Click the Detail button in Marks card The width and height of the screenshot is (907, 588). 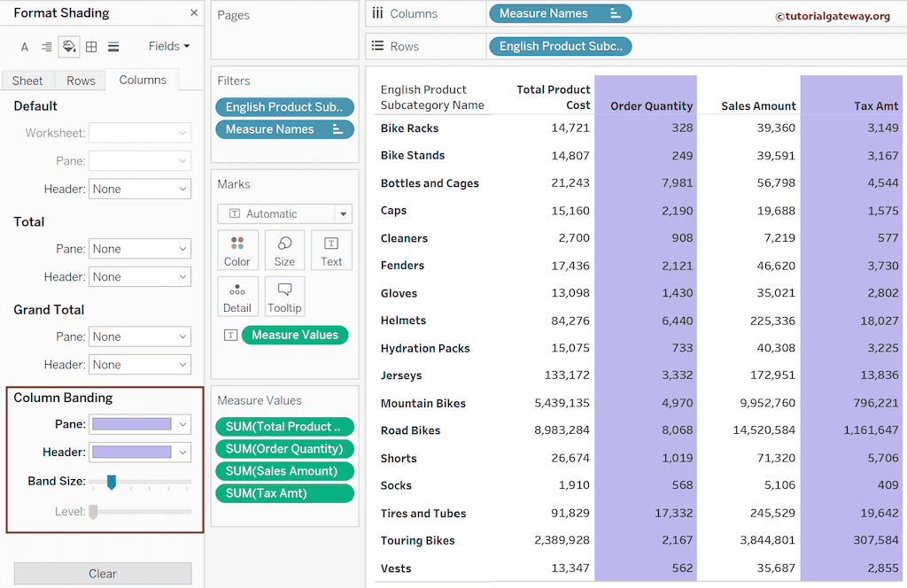point(237,296)
